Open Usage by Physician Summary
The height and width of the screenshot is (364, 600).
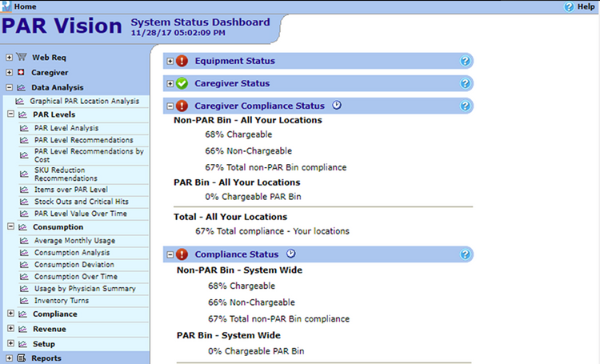pyautogui.click(x=85, y=289)
